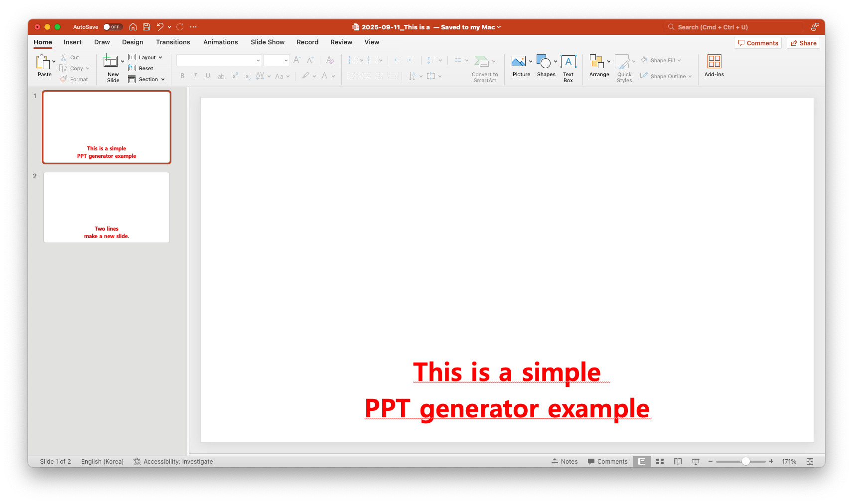Toggle the AutoSave switch

(113, 26)
